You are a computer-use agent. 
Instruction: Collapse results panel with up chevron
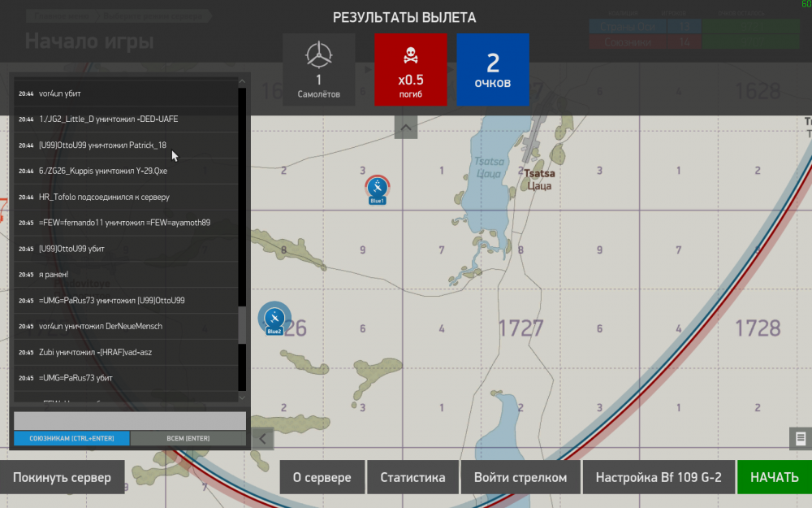(x=405, y=128)
